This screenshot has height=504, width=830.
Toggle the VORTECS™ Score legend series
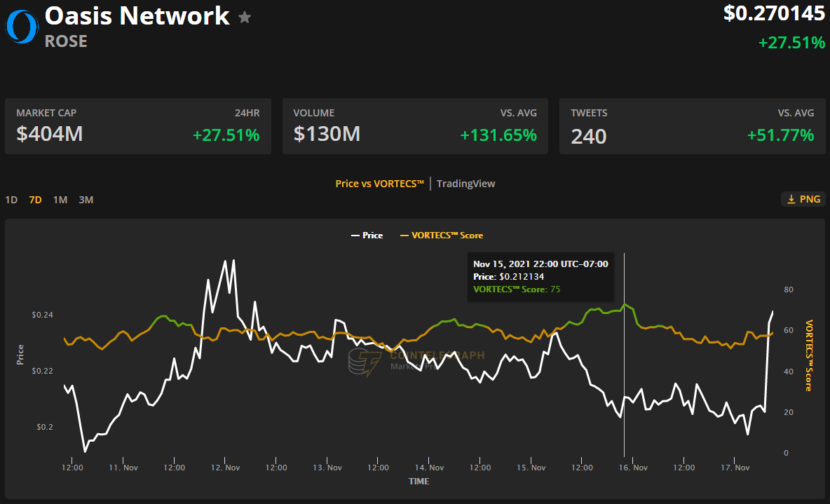(442, 235)
